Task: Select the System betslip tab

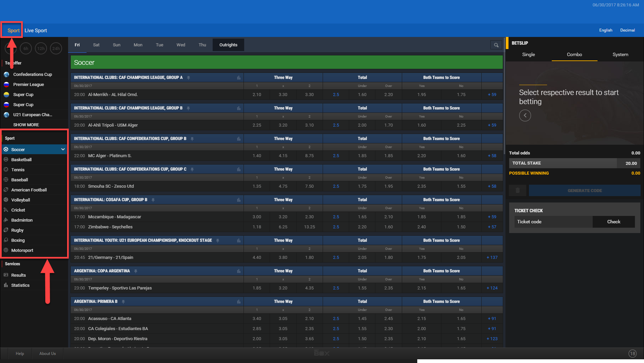Action: [x=620, y=54]
